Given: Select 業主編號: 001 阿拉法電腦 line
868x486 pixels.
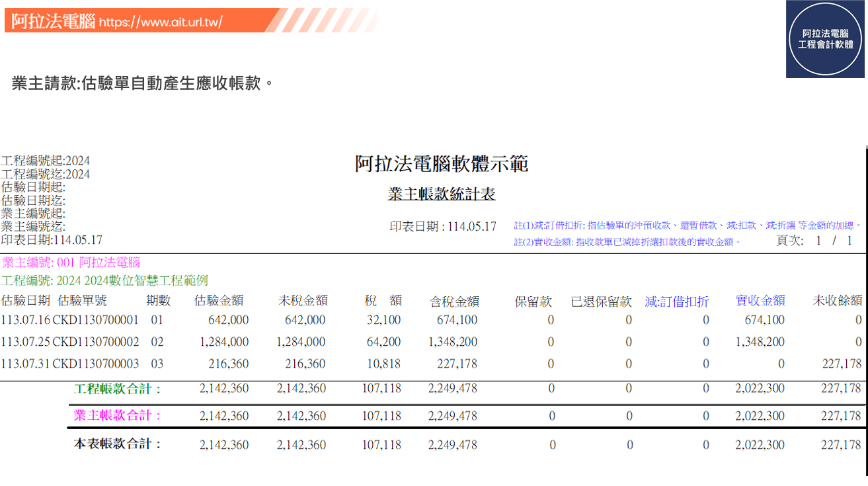Looking at the screenshot, I should coord(71,263).
